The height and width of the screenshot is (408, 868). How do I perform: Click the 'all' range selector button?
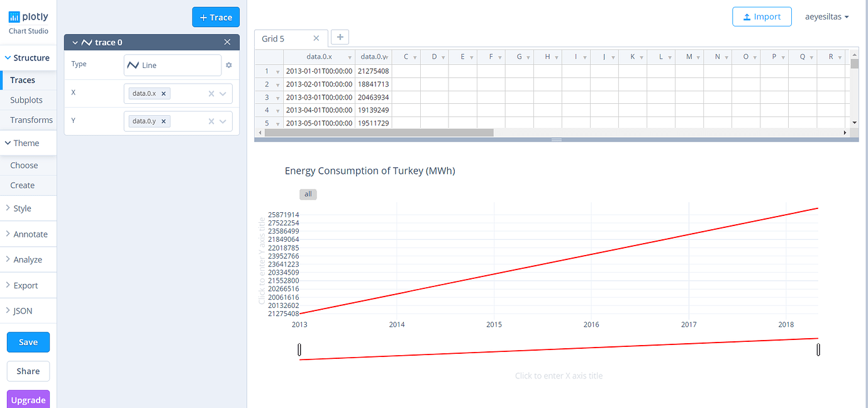(x=308, y=194)
